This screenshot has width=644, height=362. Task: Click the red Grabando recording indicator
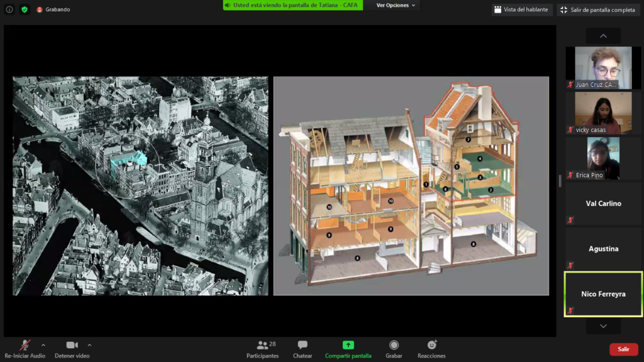click(x=53, y=9)
